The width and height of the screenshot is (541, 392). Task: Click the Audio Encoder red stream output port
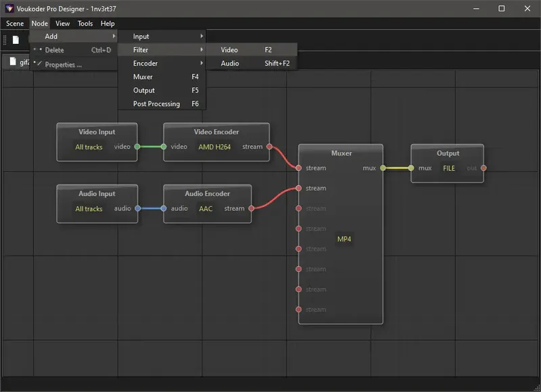252,208
